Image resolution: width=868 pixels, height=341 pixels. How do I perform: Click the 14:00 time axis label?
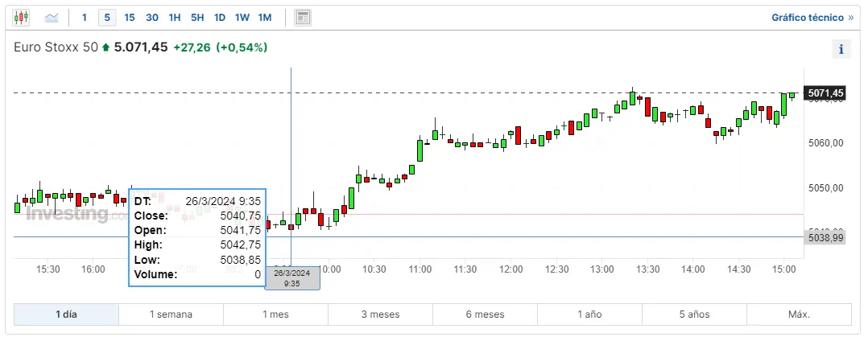pos(693,269)
